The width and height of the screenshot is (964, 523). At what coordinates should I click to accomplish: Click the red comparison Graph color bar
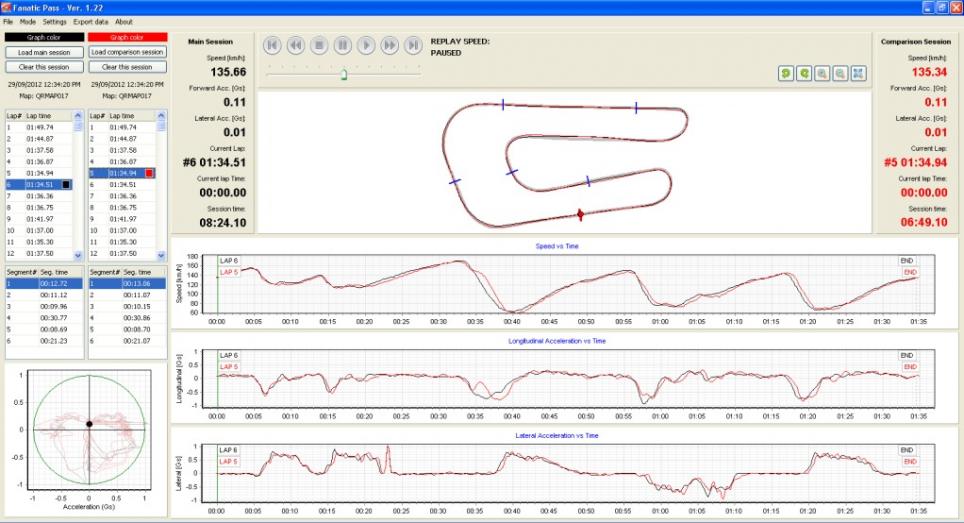tap(127, 37)
